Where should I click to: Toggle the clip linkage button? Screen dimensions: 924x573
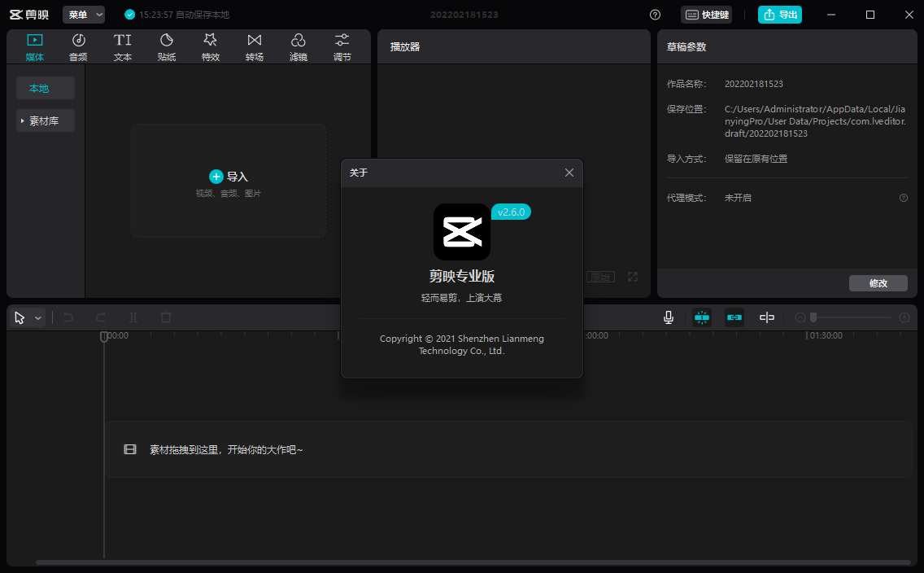734,317
